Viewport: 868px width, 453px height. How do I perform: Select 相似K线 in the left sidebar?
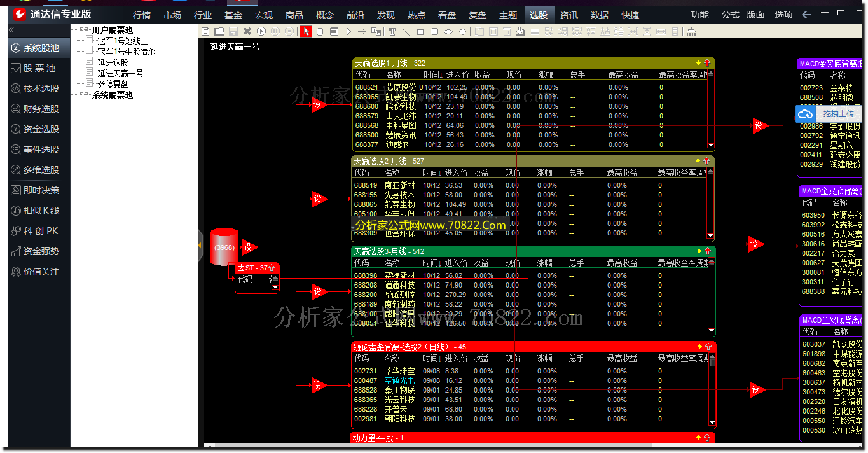coord(39,211)
